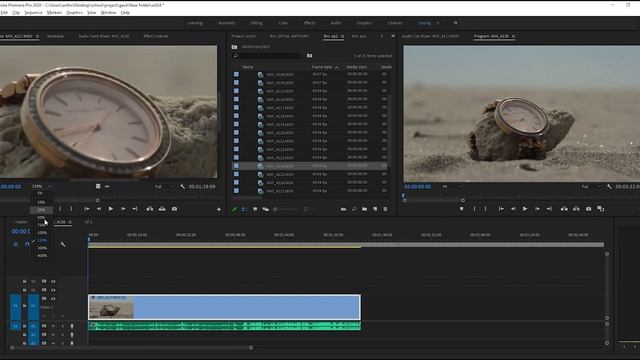
Task: Go to In point in Source monitor
Action: (x=87, y=209)
